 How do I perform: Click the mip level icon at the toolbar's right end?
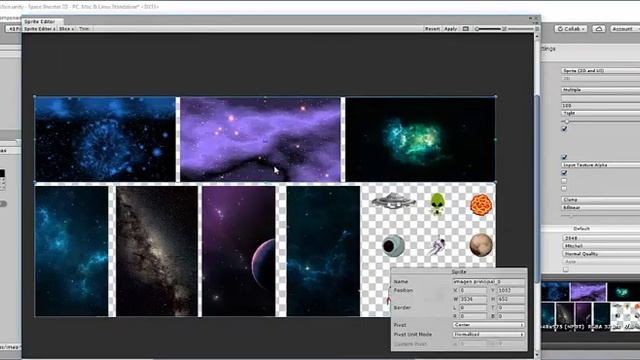[x=536, y=29]
